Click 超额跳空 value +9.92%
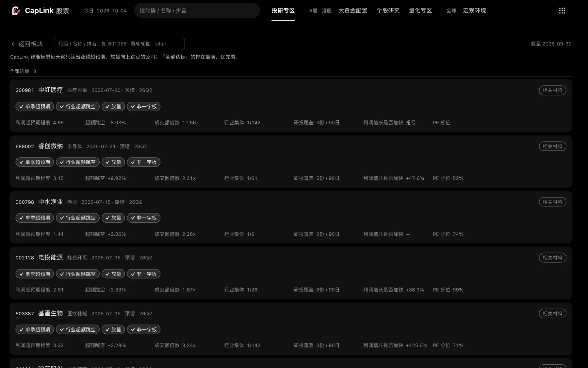588x368 pixels. pyautogui.click(x=117, y=178)
